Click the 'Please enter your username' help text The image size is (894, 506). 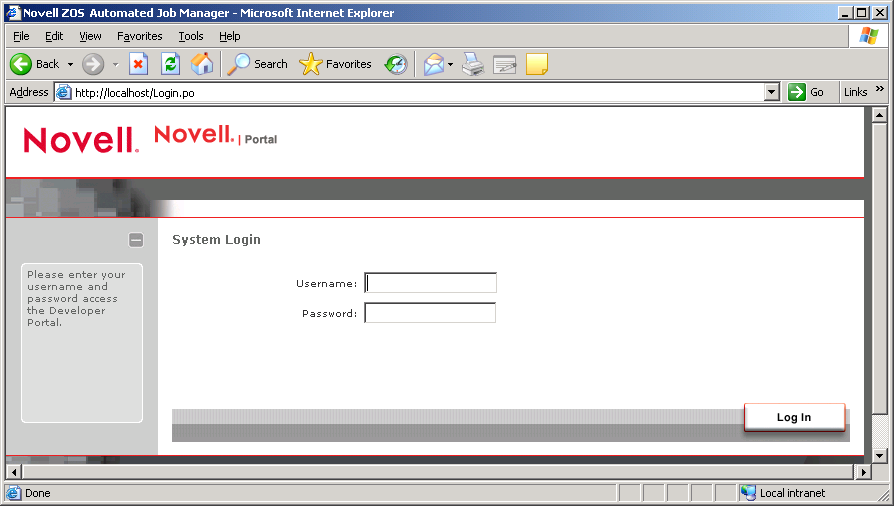click(x=76, y=298)
